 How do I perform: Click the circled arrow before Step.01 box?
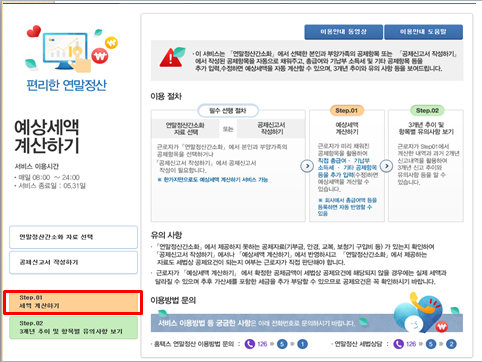click(307, 166)
